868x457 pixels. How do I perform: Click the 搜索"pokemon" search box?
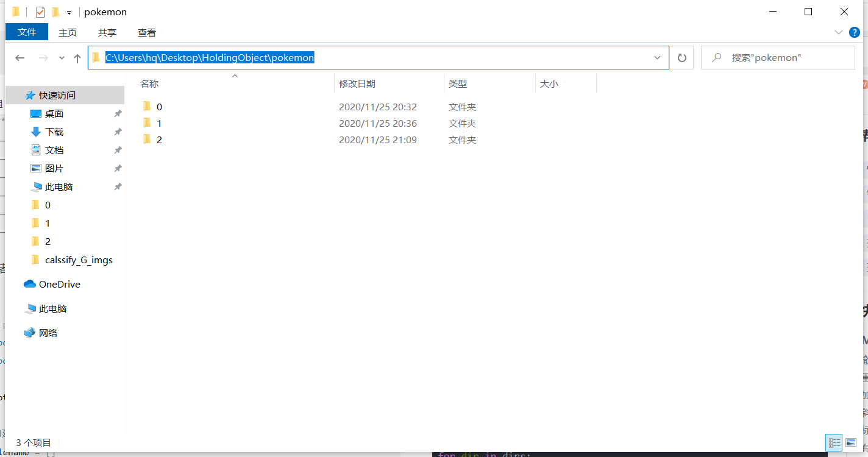pos(778,58)
